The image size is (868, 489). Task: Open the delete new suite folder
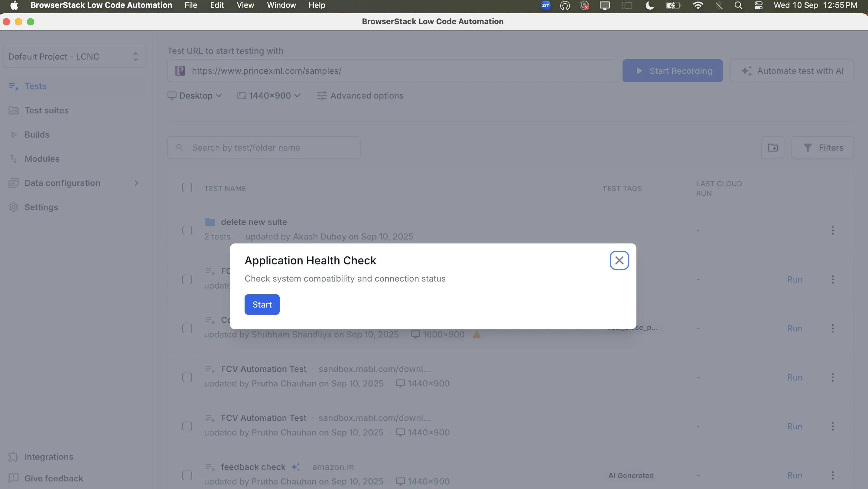point(254,222)
